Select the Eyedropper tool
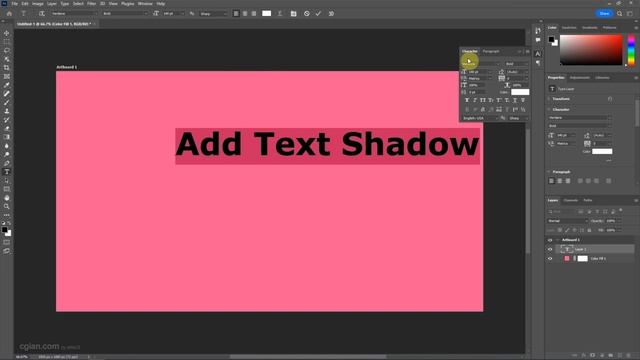 coord(7,85)
